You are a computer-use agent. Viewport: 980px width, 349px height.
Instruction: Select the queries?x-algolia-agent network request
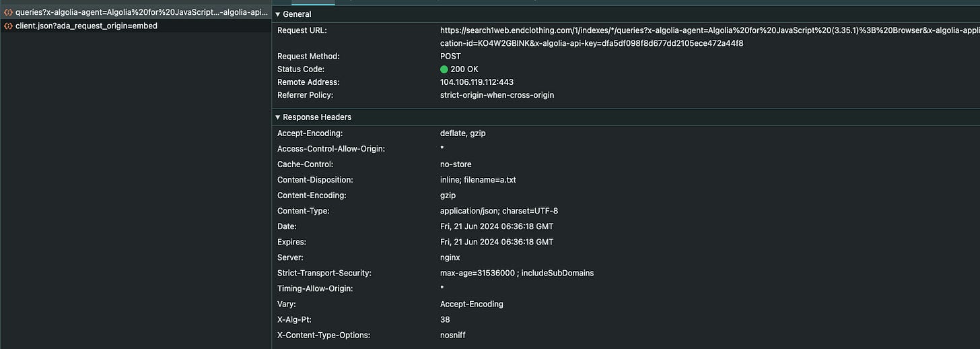135,13
